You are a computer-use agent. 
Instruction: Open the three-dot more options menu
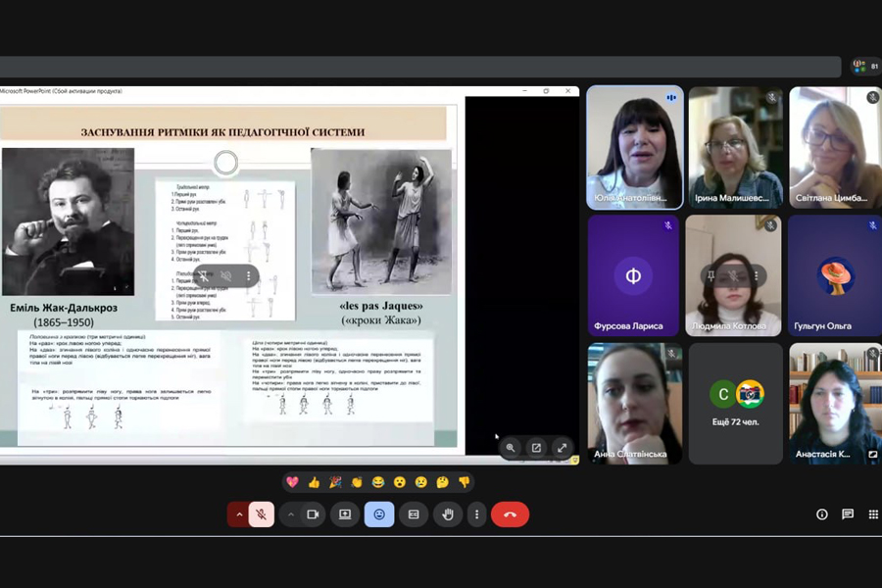point(477,514)
